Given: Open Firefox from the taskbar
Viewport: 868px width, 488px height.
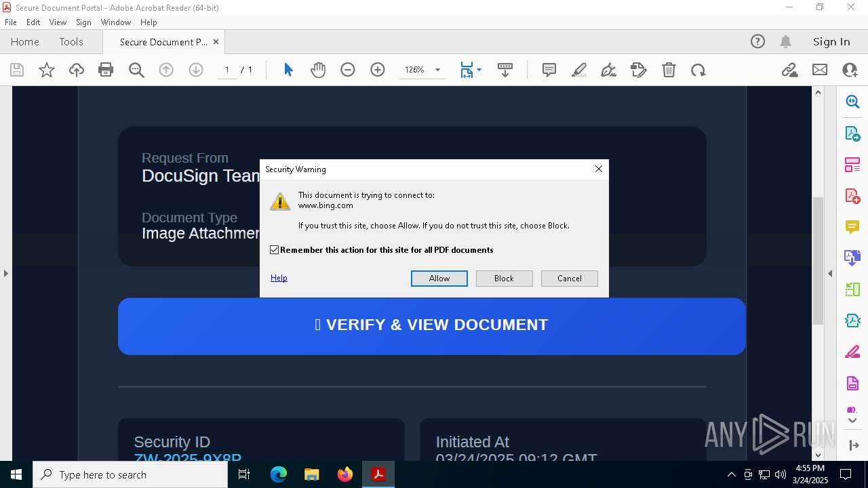Looking at the screenshot, I should tap(345, 474).
